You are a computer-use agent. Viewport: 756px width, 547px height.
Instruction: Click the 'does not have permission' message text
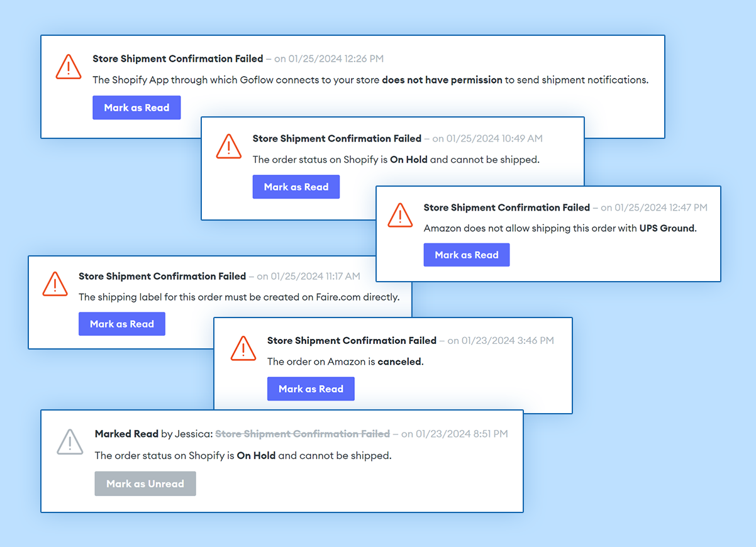click(442, 80)
